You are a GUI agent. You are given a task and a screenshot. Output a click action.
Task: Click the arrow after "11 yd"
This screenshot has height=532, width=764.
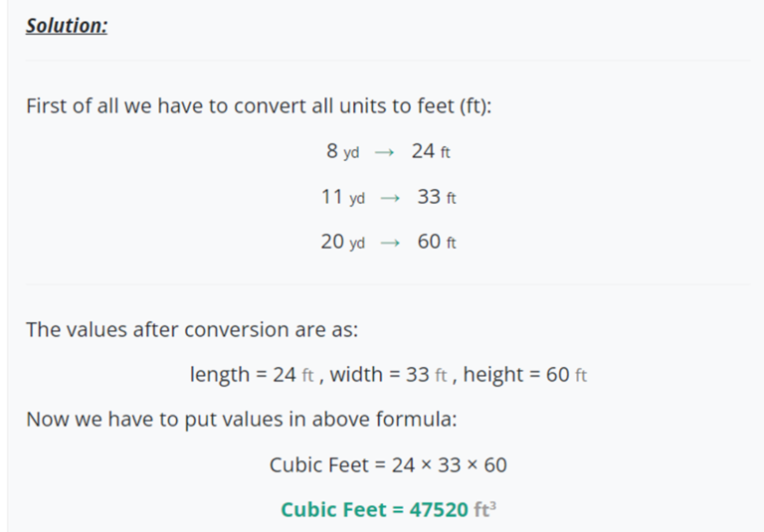[390, 198]
